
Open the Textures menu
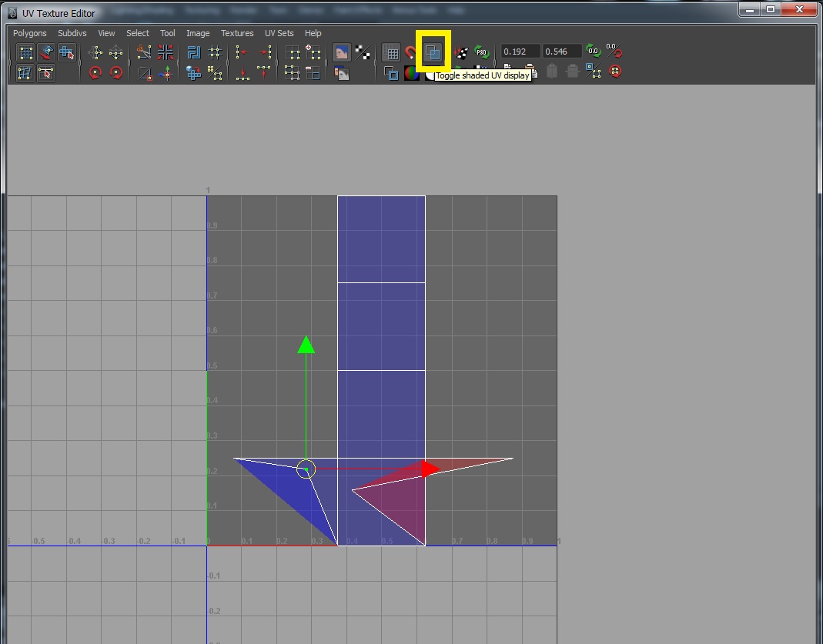[x=237, y=33]
